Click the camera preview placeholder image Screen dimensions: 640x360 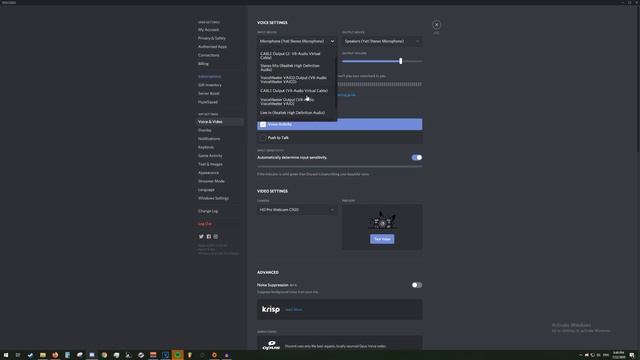(382, 221)
